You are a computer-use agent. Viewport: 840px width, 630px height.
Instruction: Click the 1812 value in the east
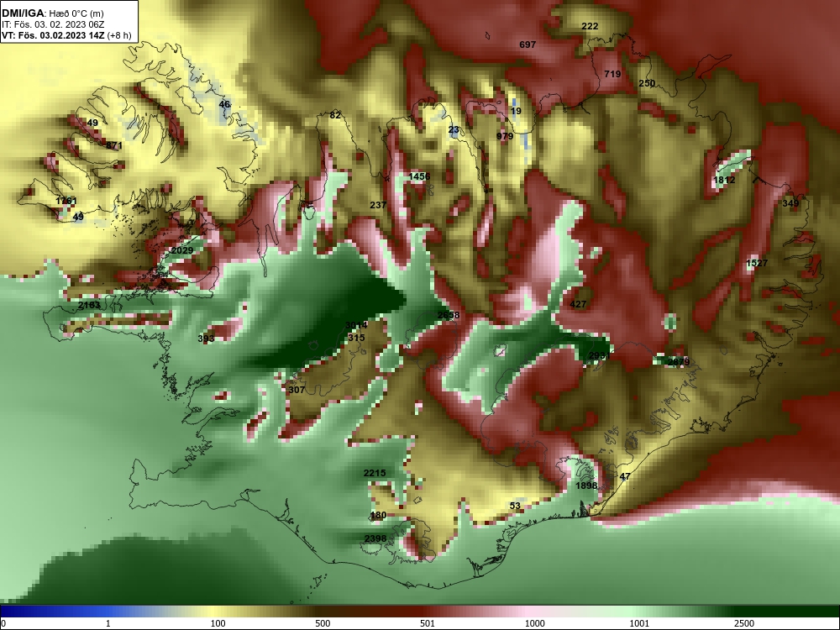tap(724, 180)
